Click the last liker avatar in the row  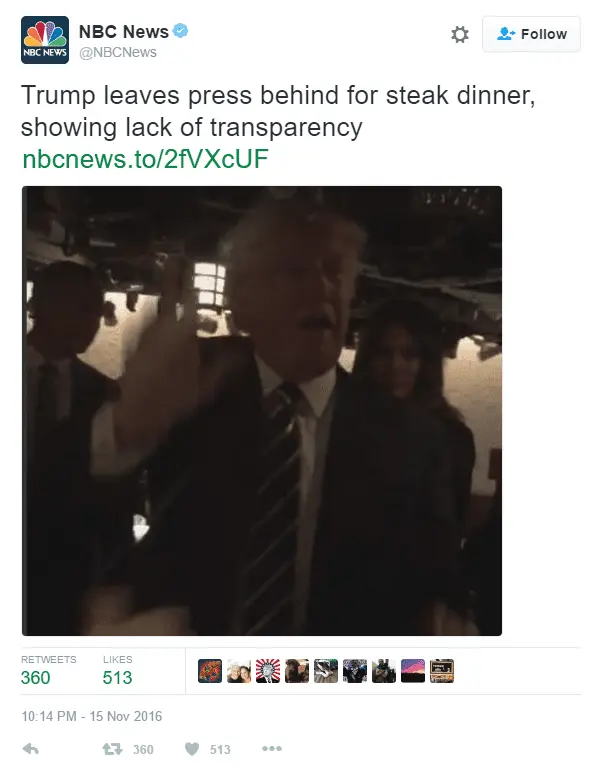click(x=442, y=671)
